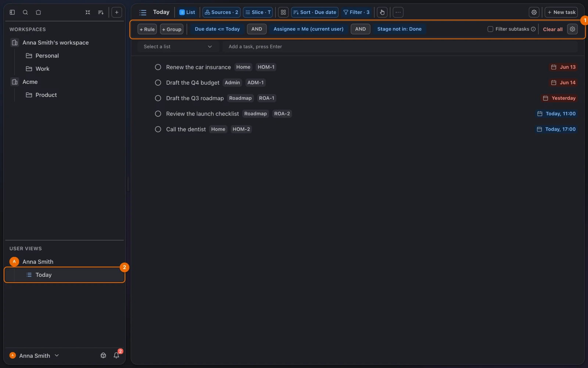588x368 pixels.
Task: Open the Sort · Due date dropdown
Action: (315, 12)
